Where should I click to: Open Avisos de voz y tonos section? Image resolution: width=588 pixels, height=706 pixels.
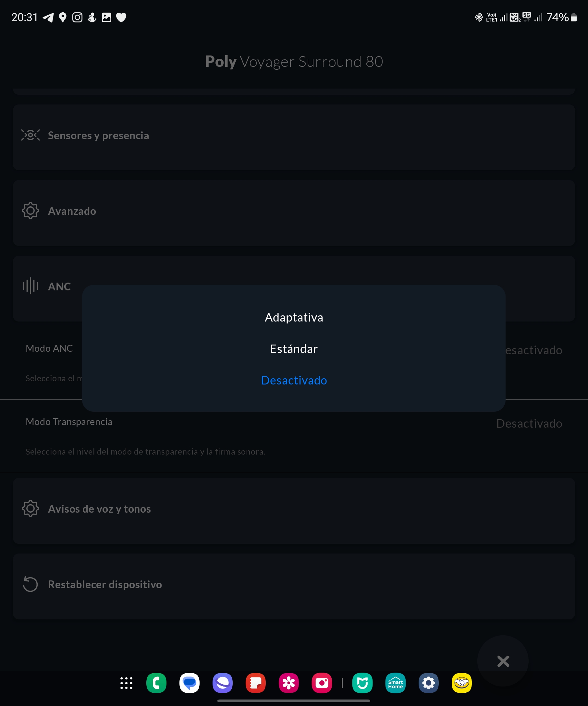click(x=99, y=509)
